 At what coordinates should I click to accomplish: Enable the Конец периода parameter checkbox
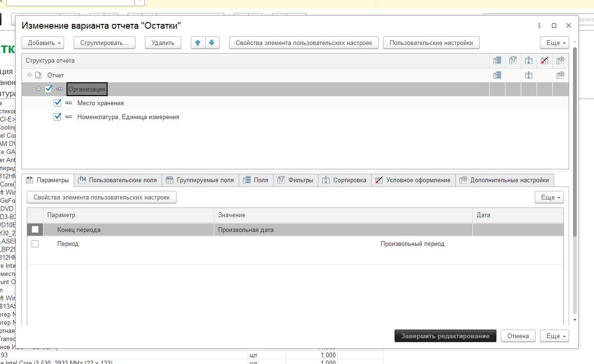[x=35, y=230]
